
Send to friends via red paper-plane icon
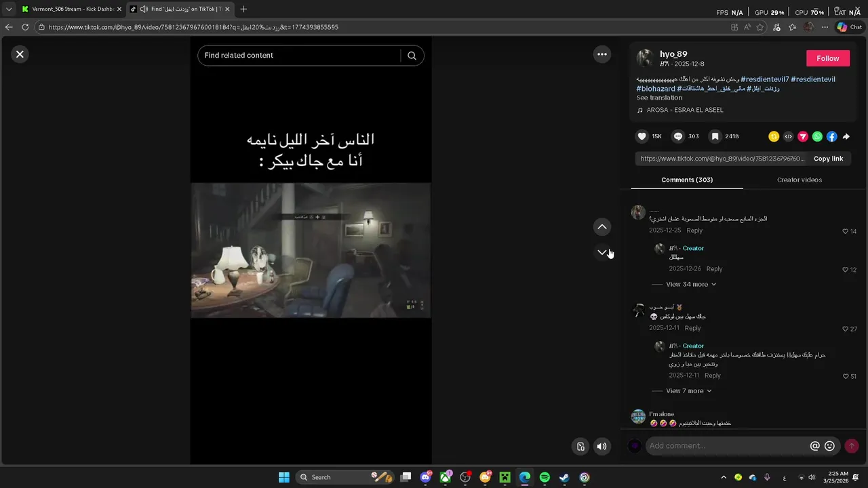pyautogui.click(x=803, y=136)
